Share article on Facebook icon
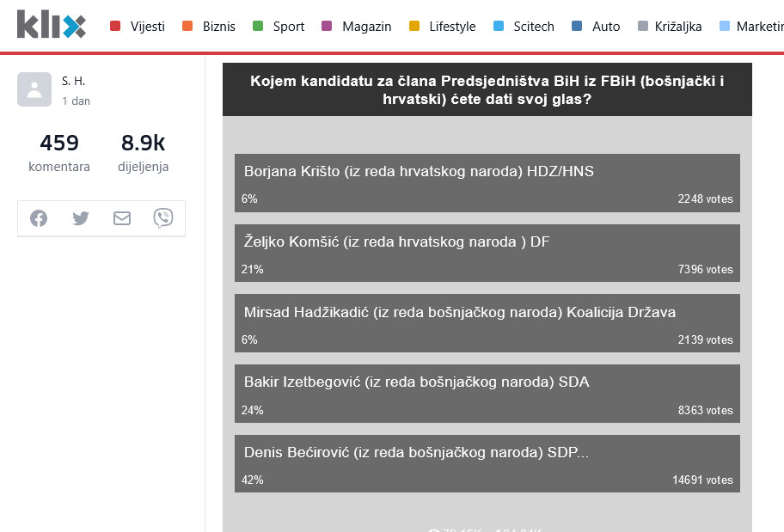784x532 pixels. (39, 218)
